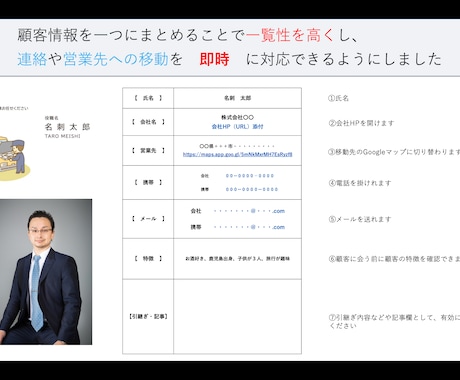
Task: Click the 〇〇県＊＊＊市 address text
Action: coord(237,146)
